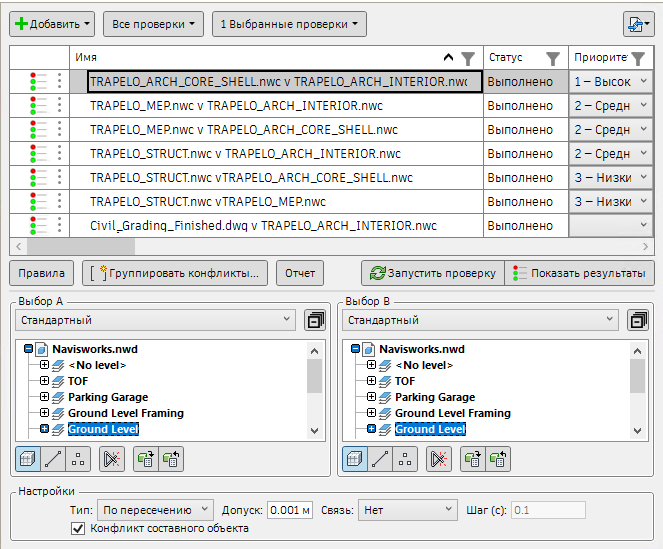The image size is (663, 549).
Task: Toggle self-intersect button in Выбор A
Action: (112, 459)
